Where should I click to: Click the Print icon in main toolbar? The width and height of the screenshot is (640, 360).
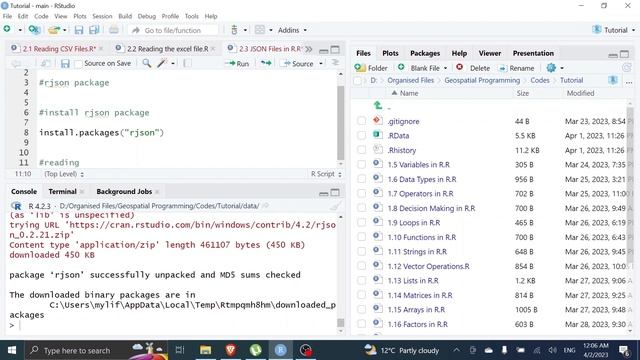[114, 30]
